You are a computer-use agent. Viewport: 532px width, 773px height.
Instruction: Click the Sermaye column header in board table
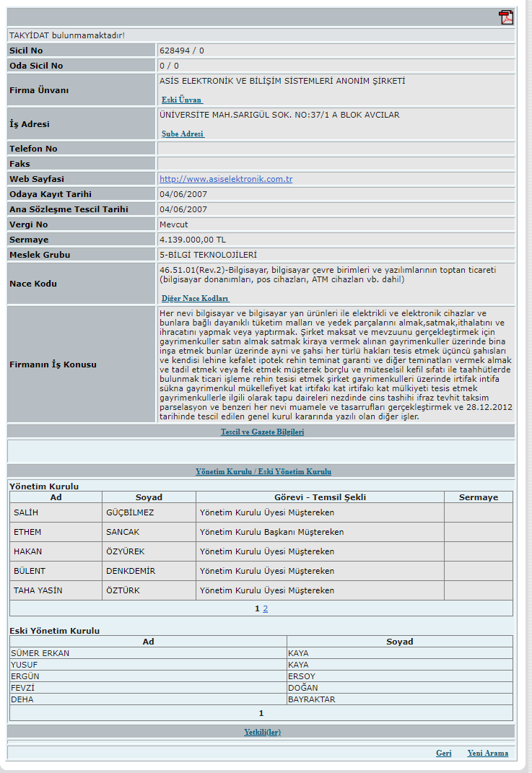[478, 497]
